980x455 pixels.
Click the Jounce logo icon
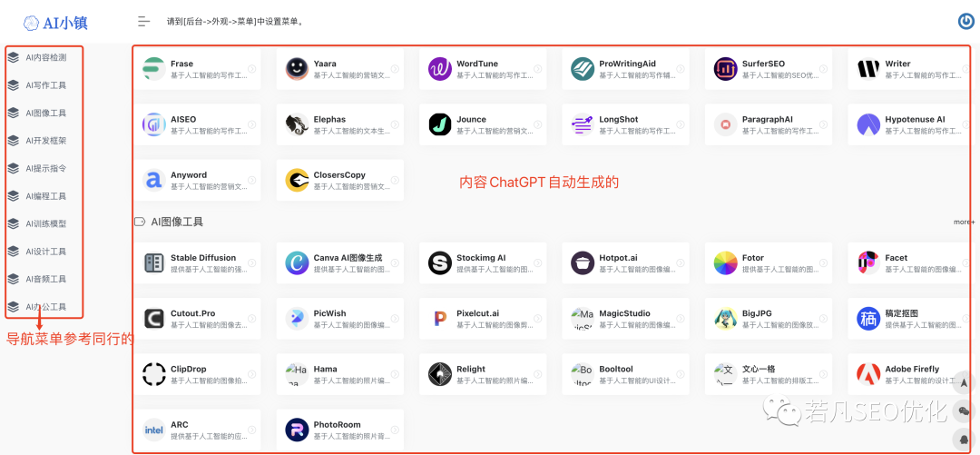point(440,124)
